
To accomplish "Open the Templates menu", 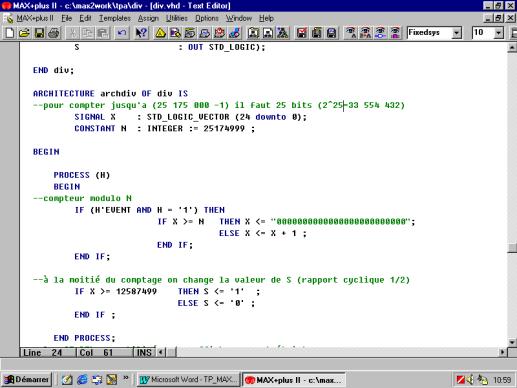I will pyautogui.click(x=114, y=18).
